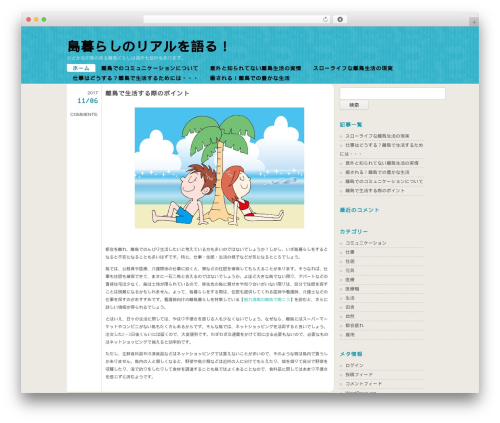Open the ログイン link
This screenshot has height=423, width=500.
pos(354,366)
